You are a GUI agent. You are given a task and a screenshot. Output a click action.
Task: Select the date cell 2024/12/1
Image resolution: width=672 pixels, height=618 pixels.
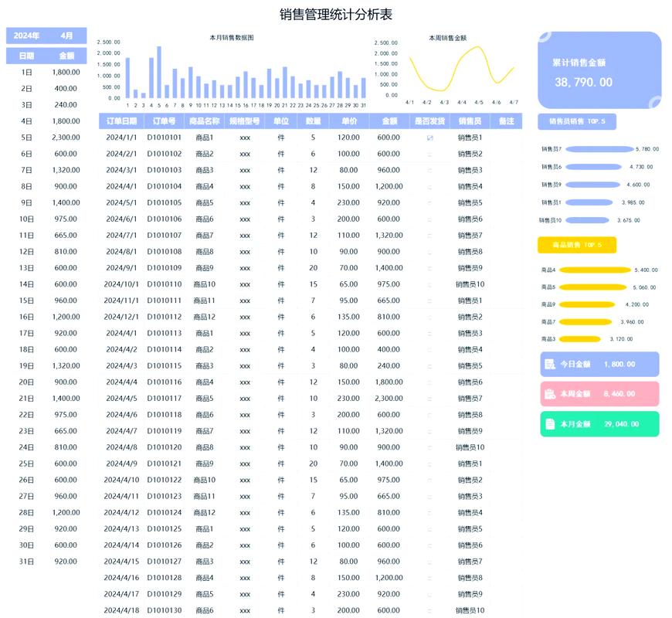[x=121, y=317]
